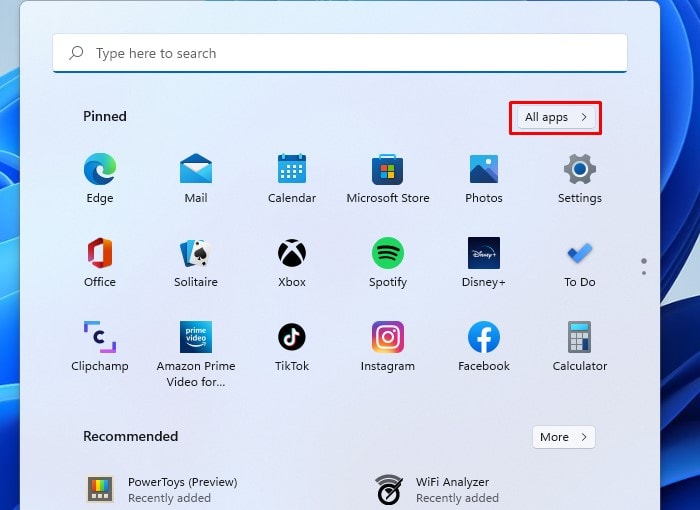Launch Instagram
The height and width of the screenshot is (510, 700).
[388, 346]
